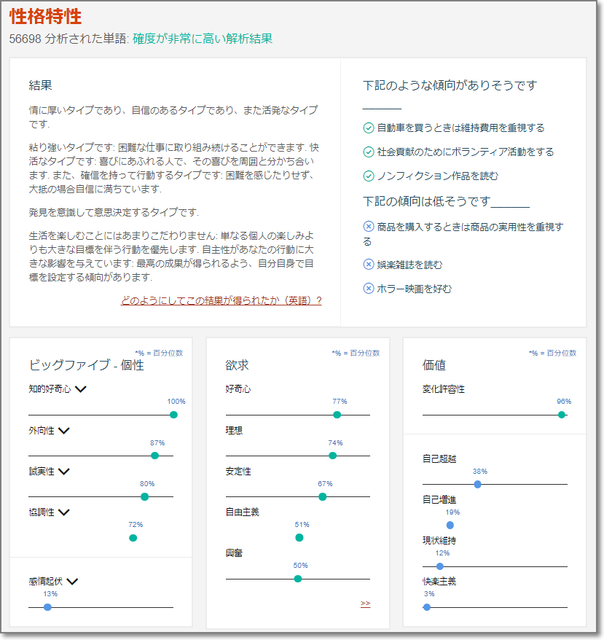Click the 好奇心 77% slider marker
This screenshot has height=640, width=604.
[337, 414]
